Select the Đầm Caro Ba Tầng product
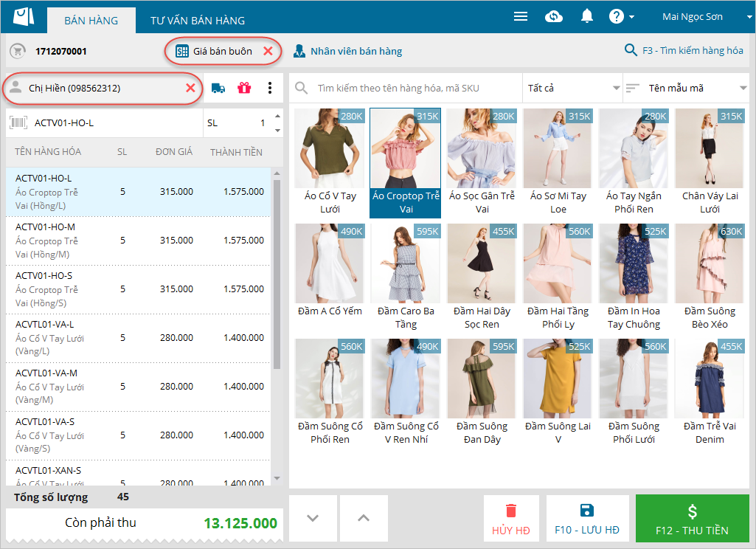The height and width of the screenshot is (549, 756). coord(406,278)
